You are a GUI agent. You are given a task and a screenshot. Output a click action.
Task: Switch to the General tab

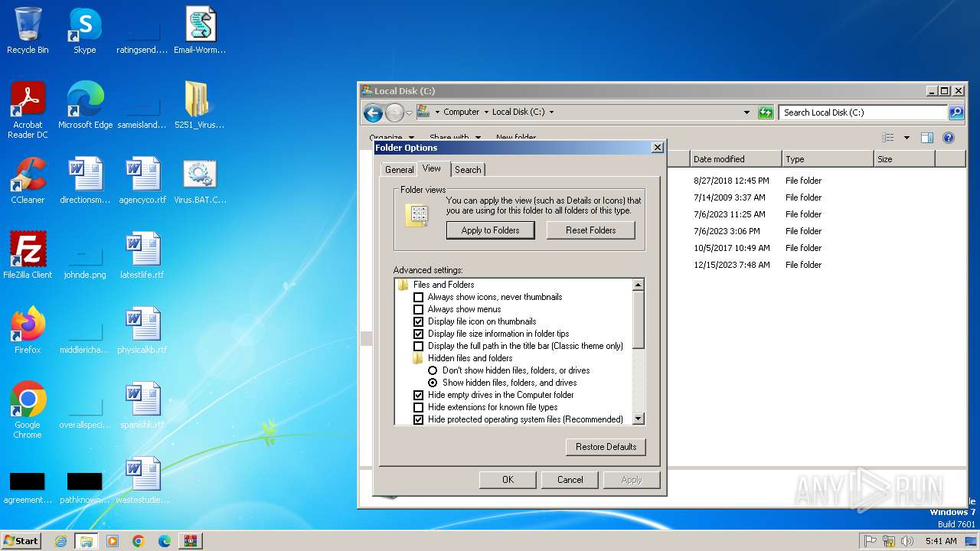(400, 170)
